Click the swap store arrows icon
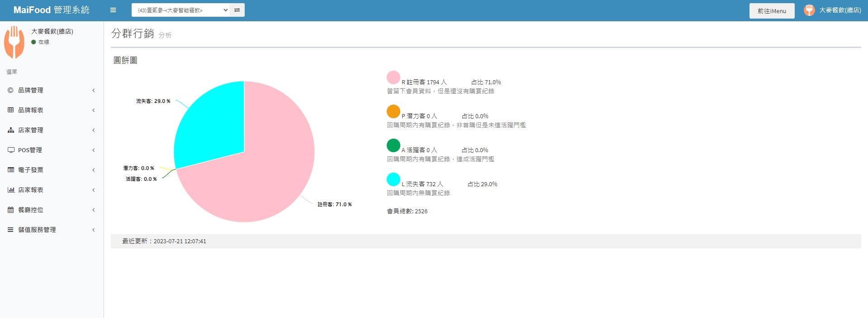Screen dimensions: 868x318 tap(237, 10)
